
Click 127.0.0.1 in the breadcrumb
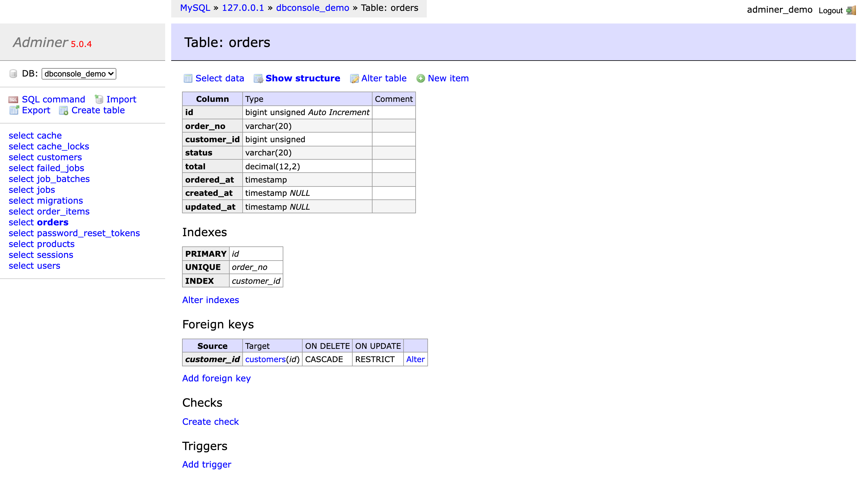point(243,8)
